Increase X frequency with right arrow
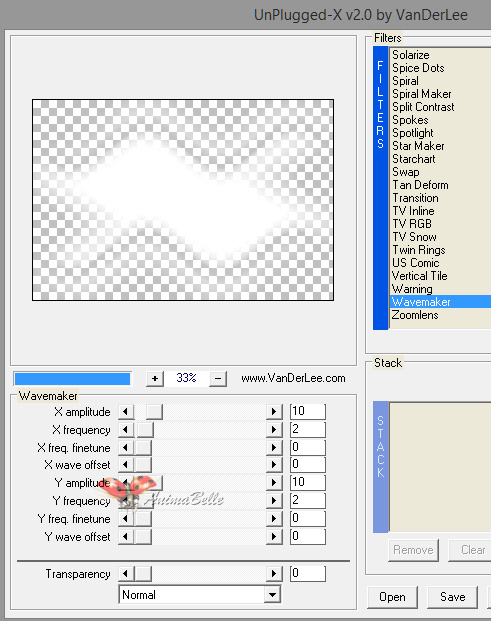 click(x=274, y=430)
